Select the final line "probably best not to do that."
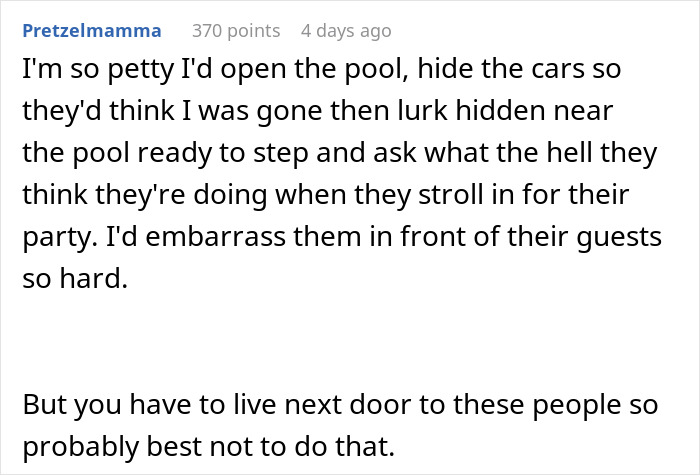The image size is (700, 475). pos(208,446)
